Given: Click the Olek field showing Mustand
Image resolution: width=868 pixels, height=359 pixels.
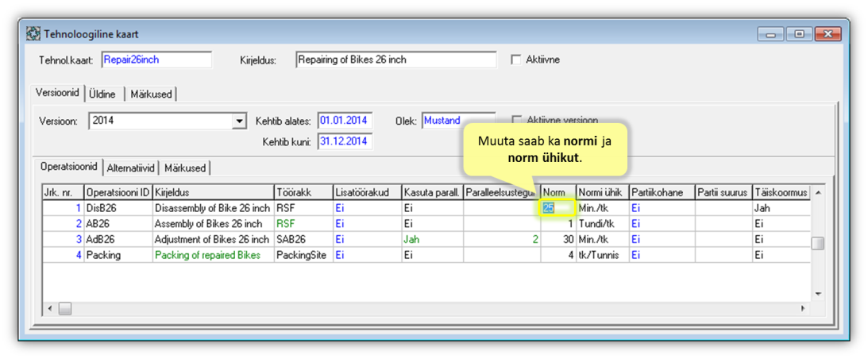Looking at the screenshot, I should [458, 120].
